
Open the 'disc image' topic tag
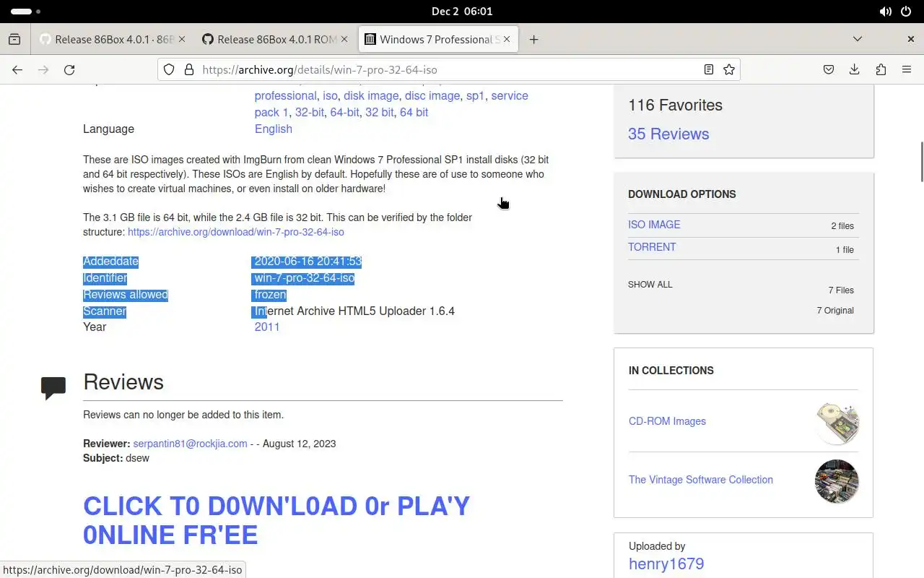pos(432,95)
